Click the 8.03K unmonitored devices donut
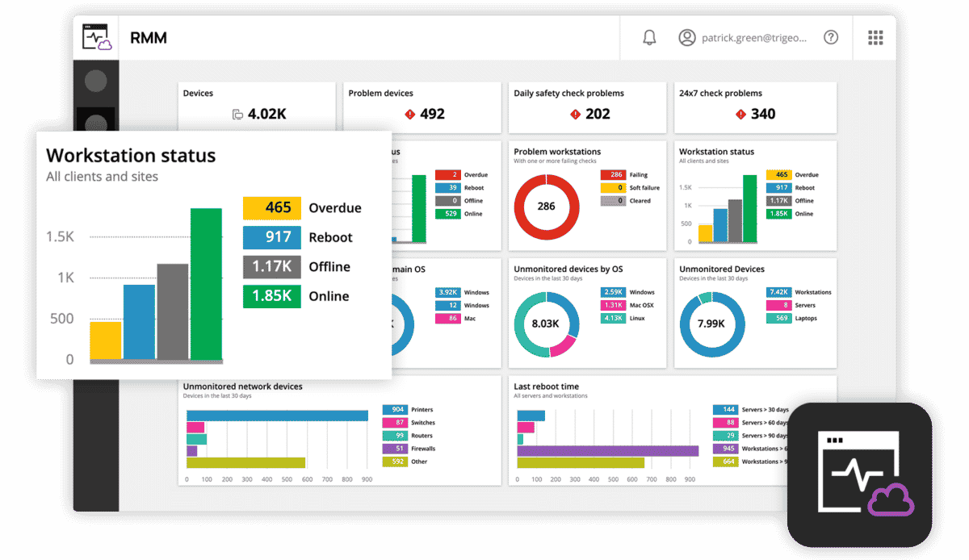Viewport: 969px width, 560px height. coord(546,324)
